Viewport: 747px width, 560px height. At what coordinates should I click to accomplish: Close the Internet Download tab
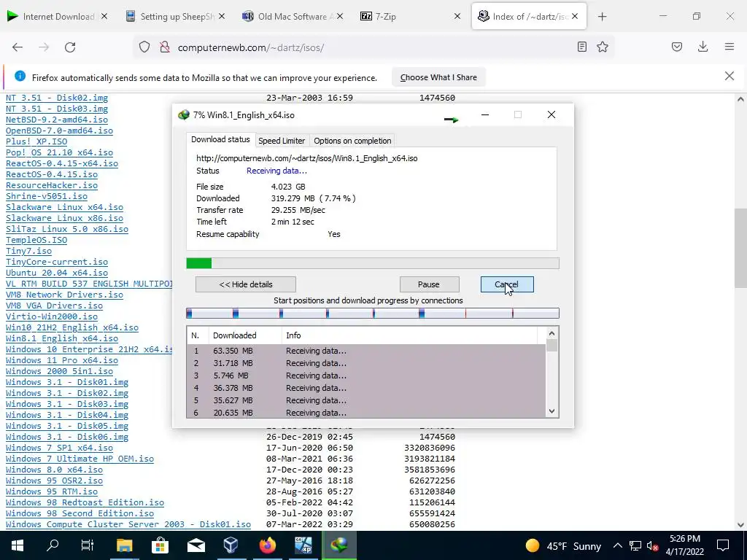coord(104,16)
